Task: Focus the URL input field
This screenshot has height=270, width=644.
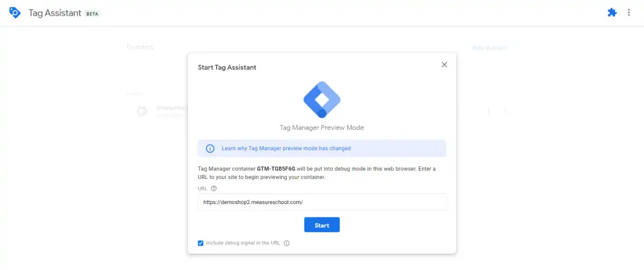Action: click(x=322, y=202)
